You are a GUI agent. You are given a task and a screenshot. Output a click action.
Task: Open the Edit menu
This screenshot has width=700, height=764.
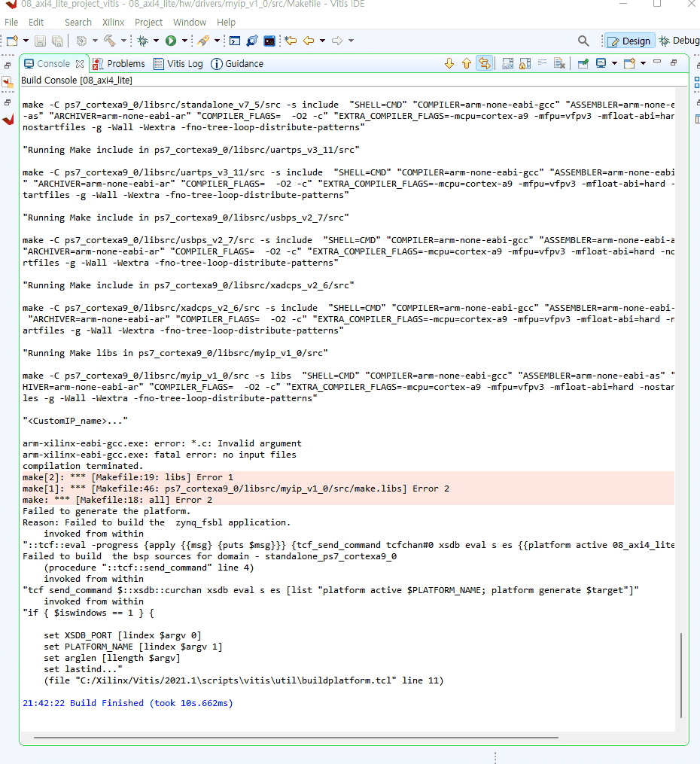36,23
